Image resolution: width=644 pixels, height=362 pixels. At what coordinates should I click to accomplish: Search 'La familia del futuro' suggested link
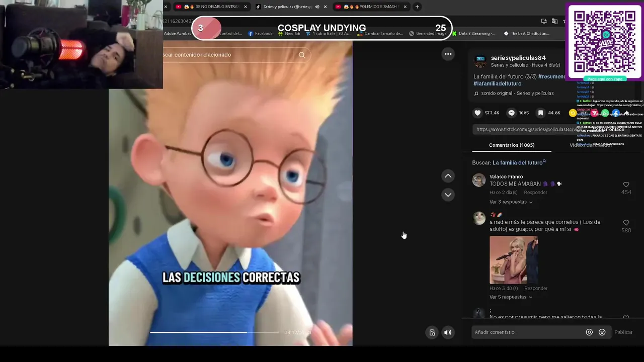tap(519, 163)
